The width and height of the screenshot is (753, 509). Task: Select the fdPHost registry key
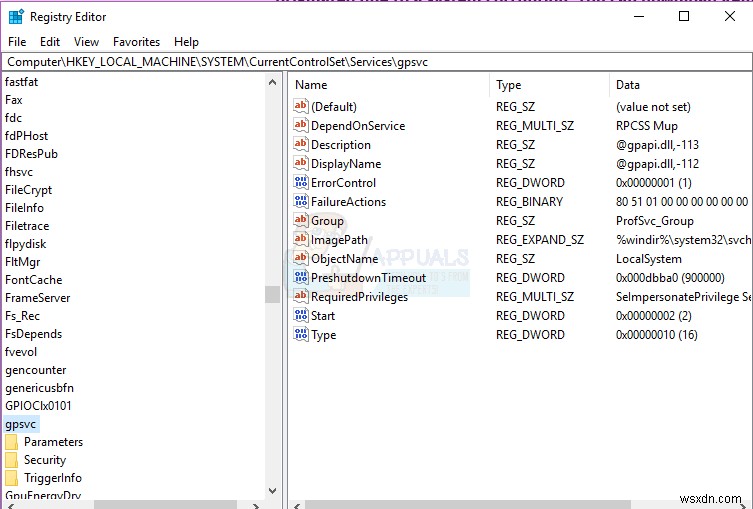pyautogui.click(x=26, y=136)
